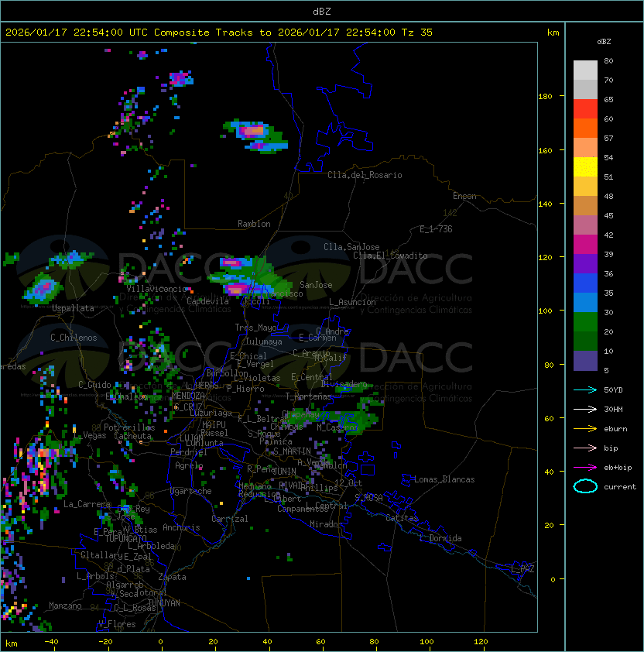Click the 'Capdevila' place label

207,301
